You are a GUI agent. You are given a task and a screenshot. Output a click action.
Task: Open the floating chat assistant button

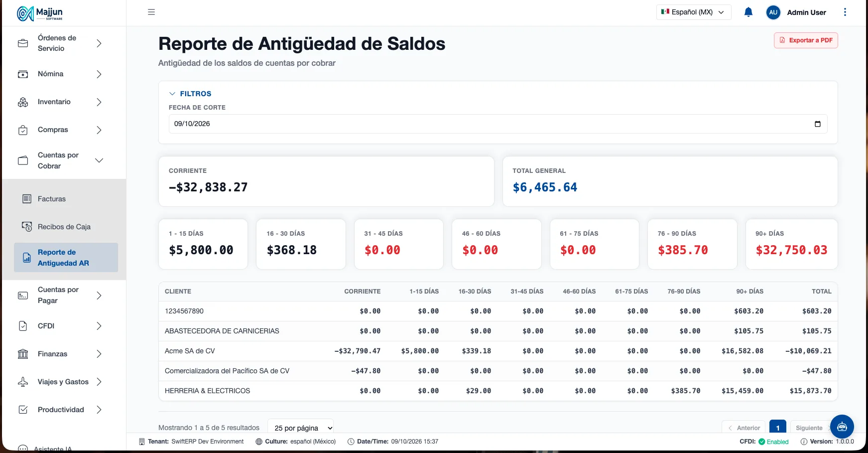pos(842,427)
